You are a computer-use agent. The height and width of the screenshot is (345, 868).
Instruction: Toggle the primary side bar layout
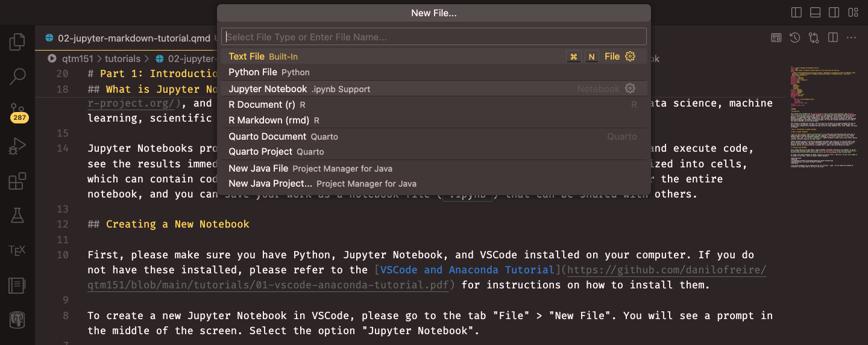(796, 13)
